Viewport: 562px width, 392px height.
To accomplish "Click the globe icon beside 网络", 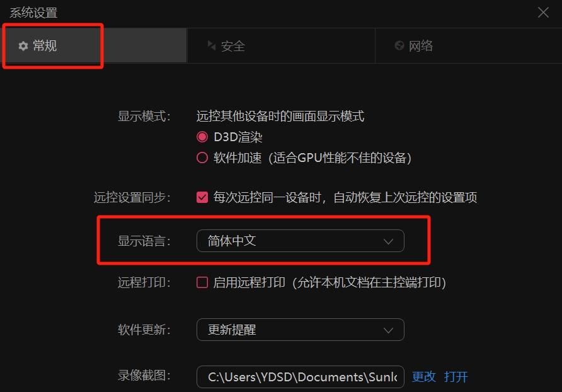I will (x=399, y=45).
